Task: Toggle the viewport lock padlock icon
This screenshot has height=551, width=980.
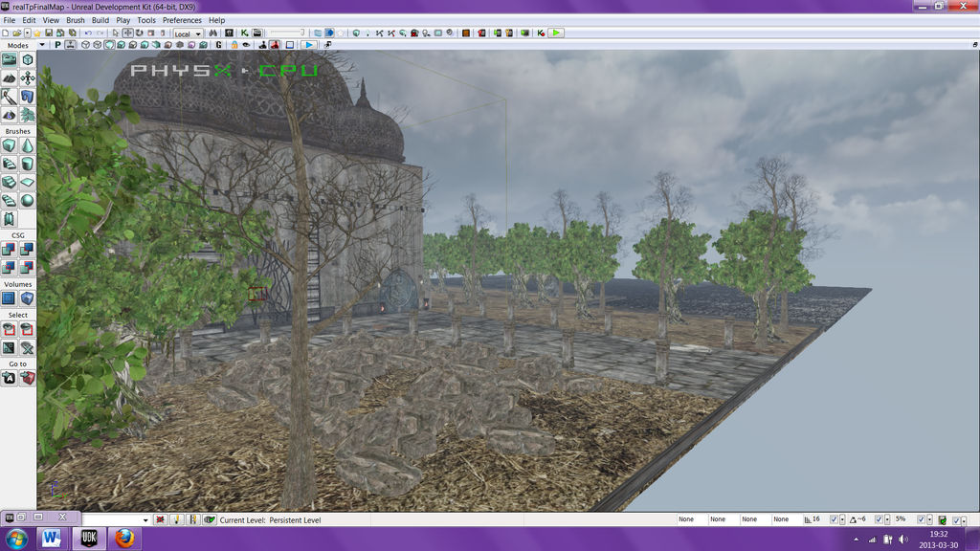Action: [234, 45]
